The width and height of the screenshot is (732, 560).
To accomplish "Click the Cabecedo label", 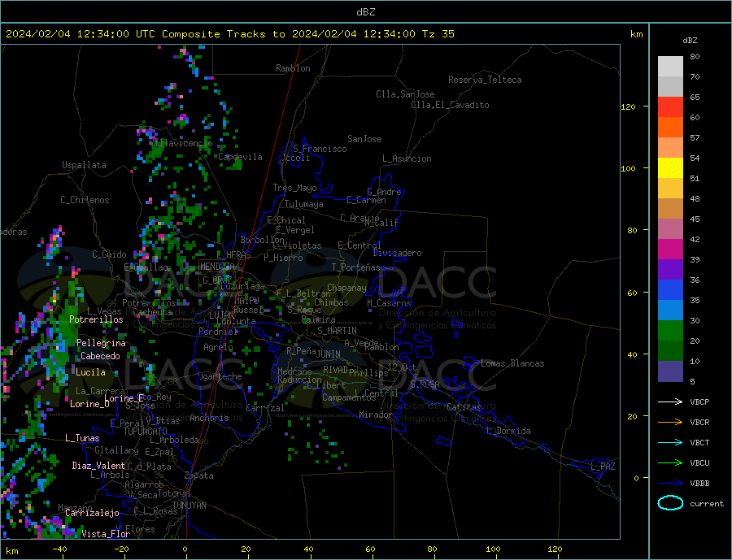I will click(100, 356).
